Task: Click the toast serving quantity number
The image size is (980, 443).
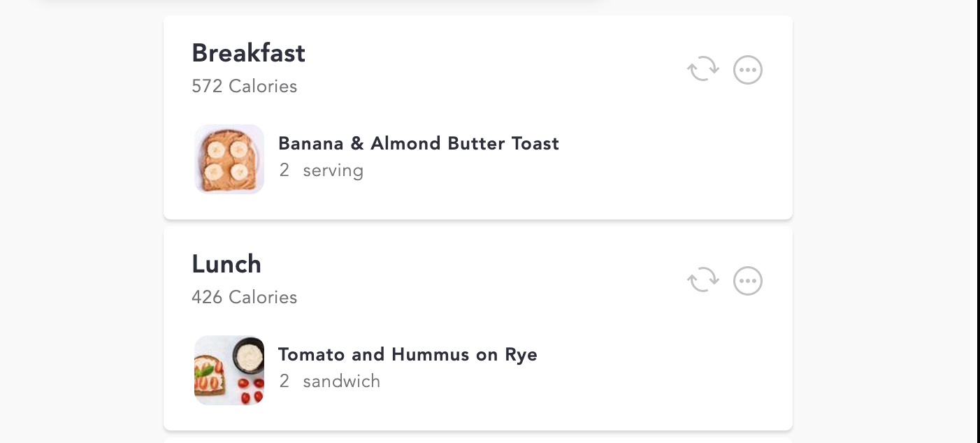Action: [x=284, y=170]
